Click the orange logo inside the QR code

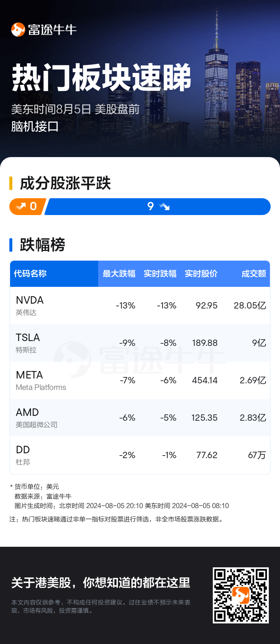(x=240, y=595)
